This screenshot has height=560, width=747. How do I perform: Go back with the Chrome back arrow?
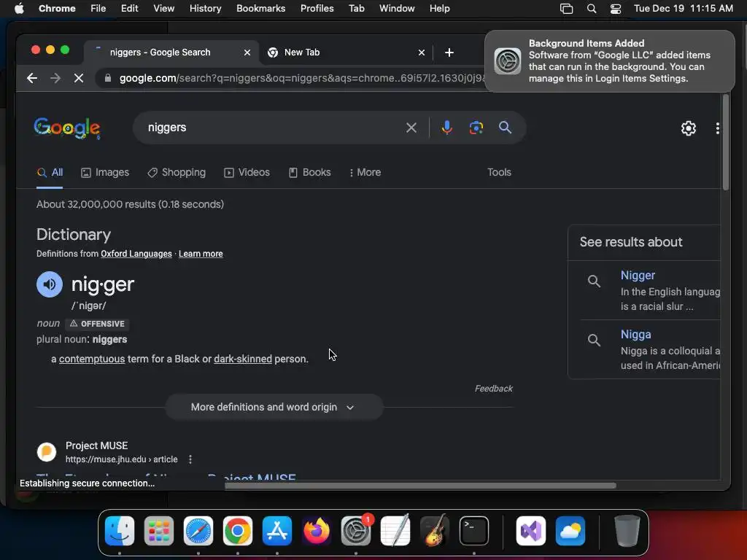click(32, 78)
